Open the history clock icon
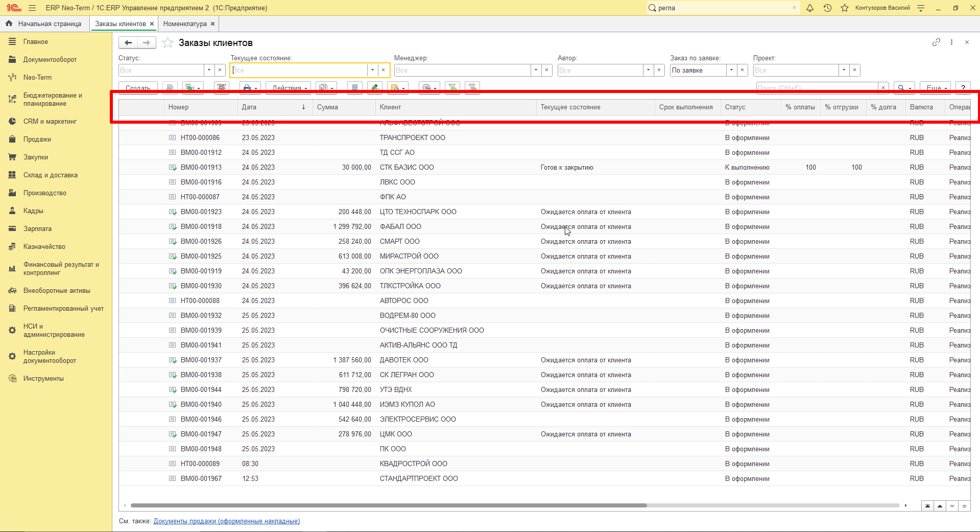The image size is (980, 532). point(827,8)
